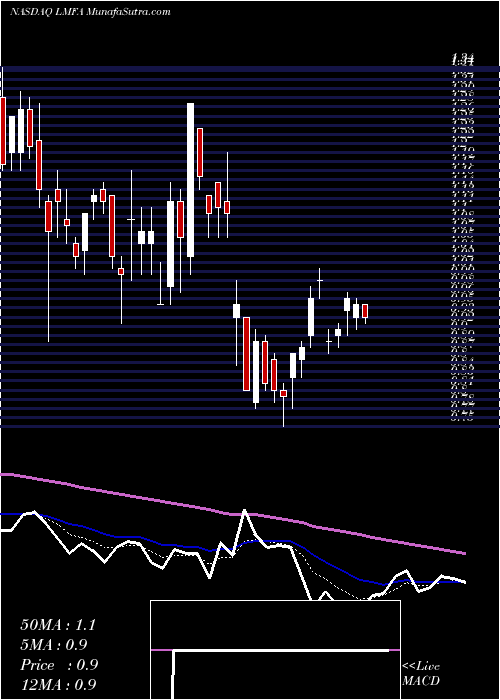Click the "12MA : 0.9" label

(x=58, y=685)
